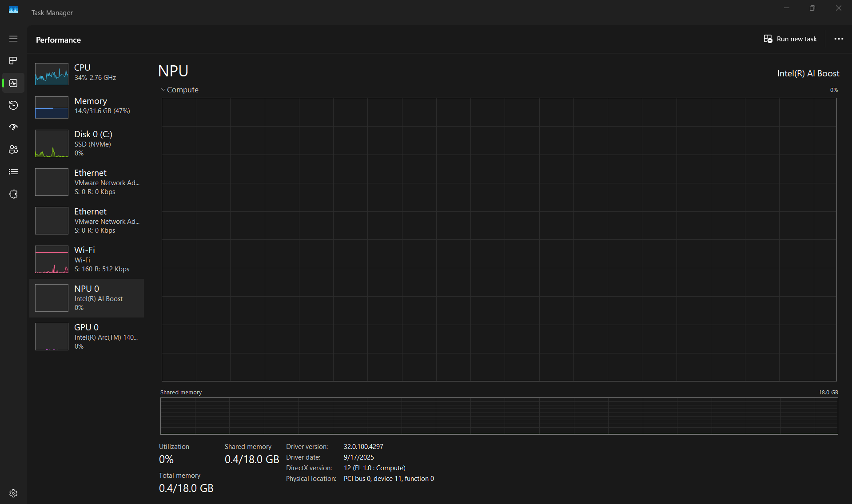Select Memory in the performance list

pyautogui.click(x=87, y=107)
